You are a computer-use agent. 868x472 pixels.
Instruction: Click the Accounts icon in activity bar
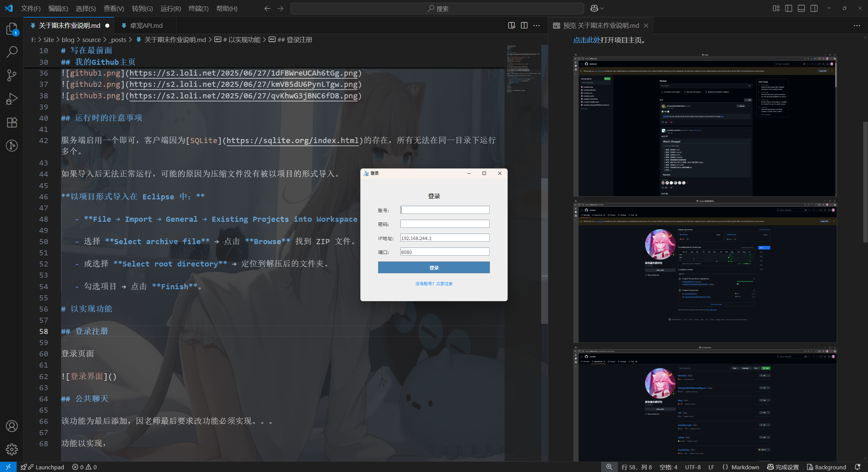[12, 426]
